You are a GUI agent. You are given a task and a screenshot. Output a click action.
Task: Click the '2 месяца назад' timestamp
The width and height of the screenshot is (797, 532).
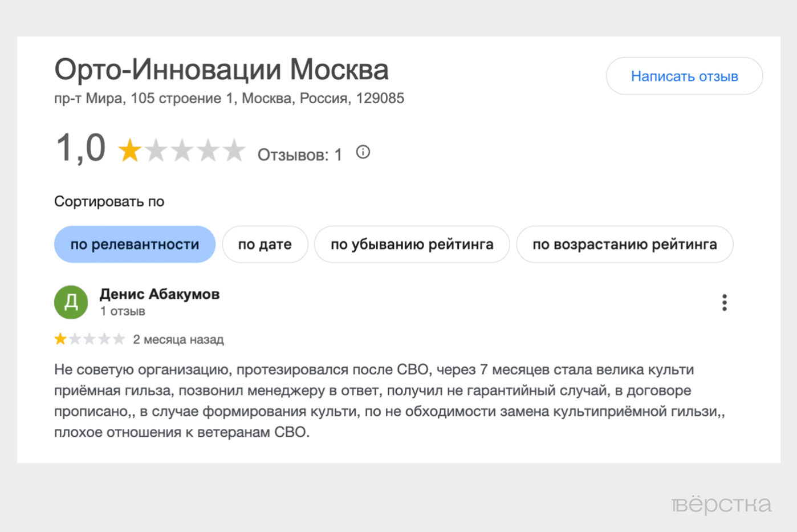coord(178,339)
